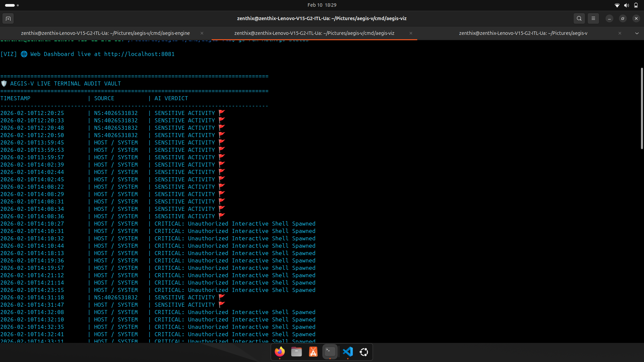Click the new tab icon in header
644x362 pixels.
click(8, 18)
